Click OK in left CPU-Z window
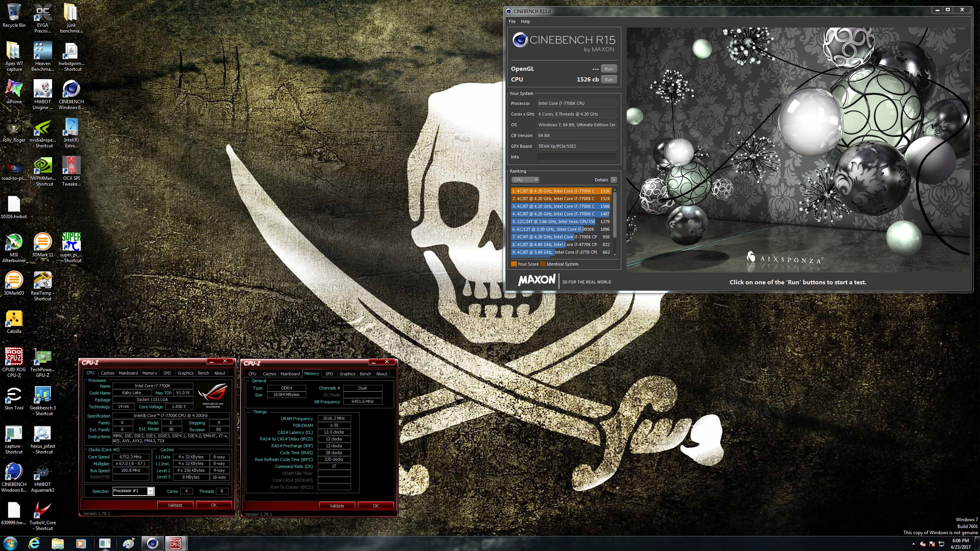 [x=214, y=505]
